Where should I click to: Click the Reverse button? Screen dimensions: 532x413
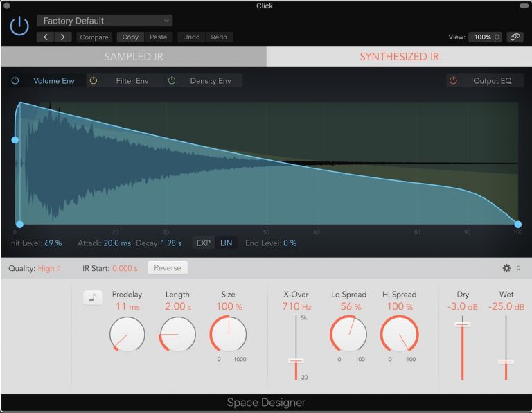pos(167,268)
